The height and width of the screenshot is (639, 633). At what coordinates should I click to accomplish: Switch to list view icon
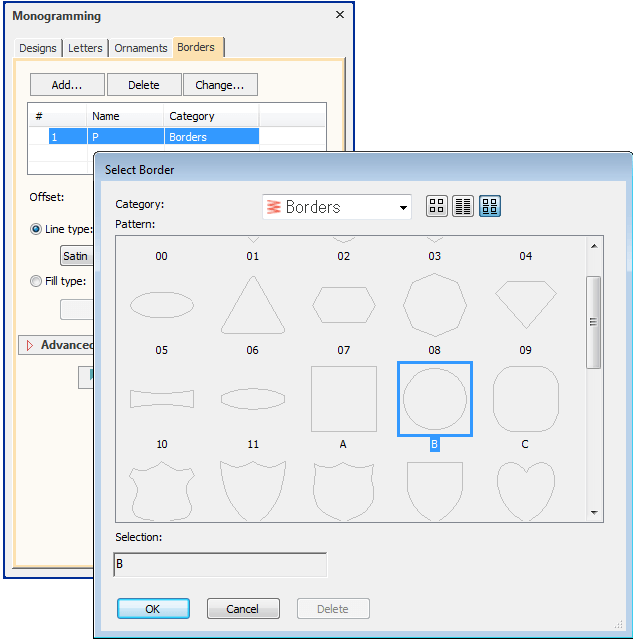(463, 207)
